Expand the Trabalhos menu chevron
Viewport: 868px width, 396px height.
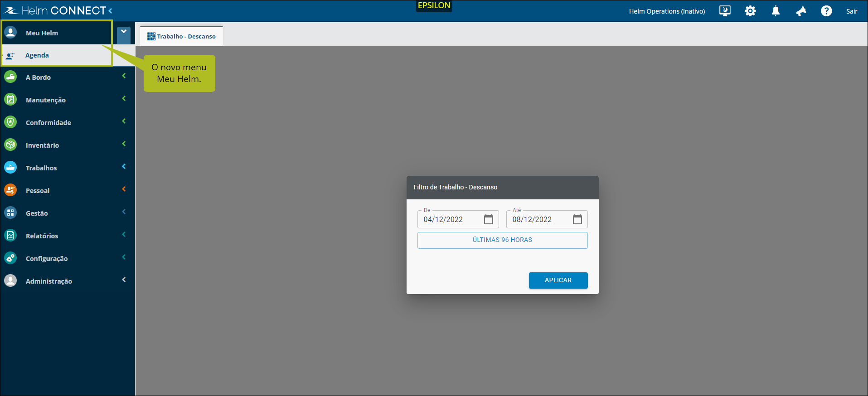124,167
